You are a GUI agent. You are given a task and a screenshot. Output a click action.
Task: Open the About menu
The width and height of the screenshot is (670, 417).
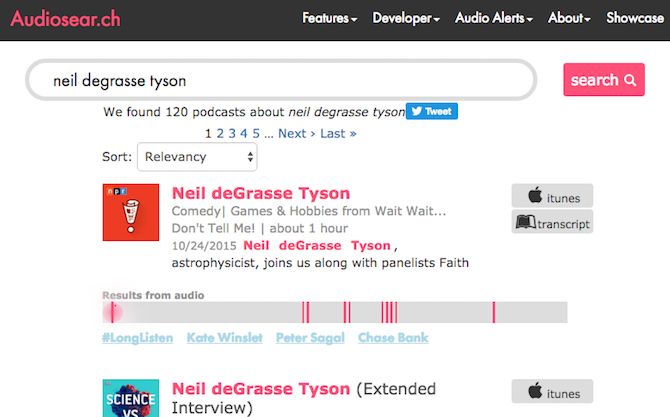(569, 18)
